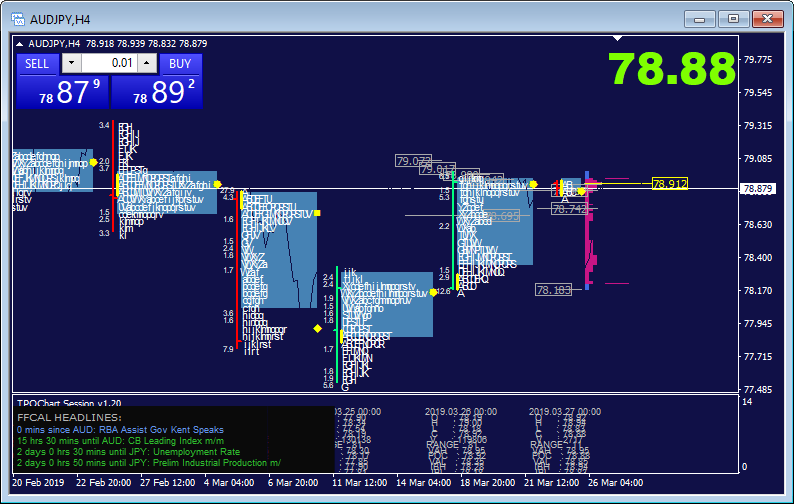Click the RBA Assist Gov Kent Speaks headline
The width and height of the screenshot is (794, 504).
(x=120, y=430)
